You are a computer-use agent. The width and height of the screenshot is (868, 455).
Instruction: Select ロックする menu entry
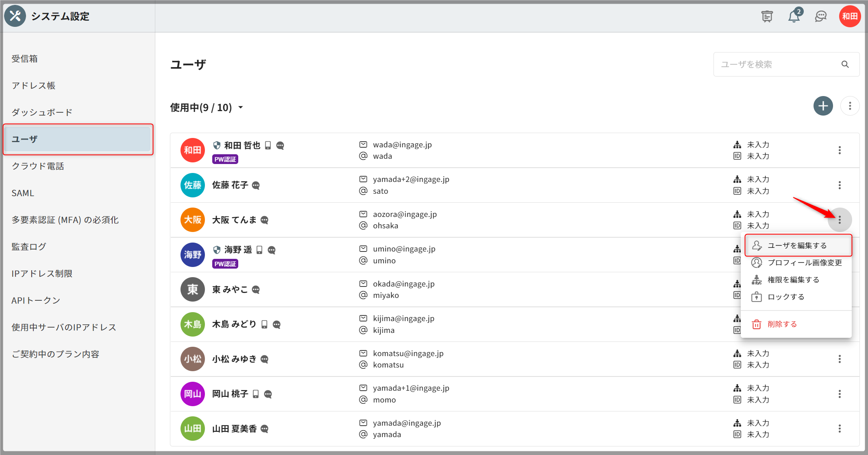click(785, 297)
